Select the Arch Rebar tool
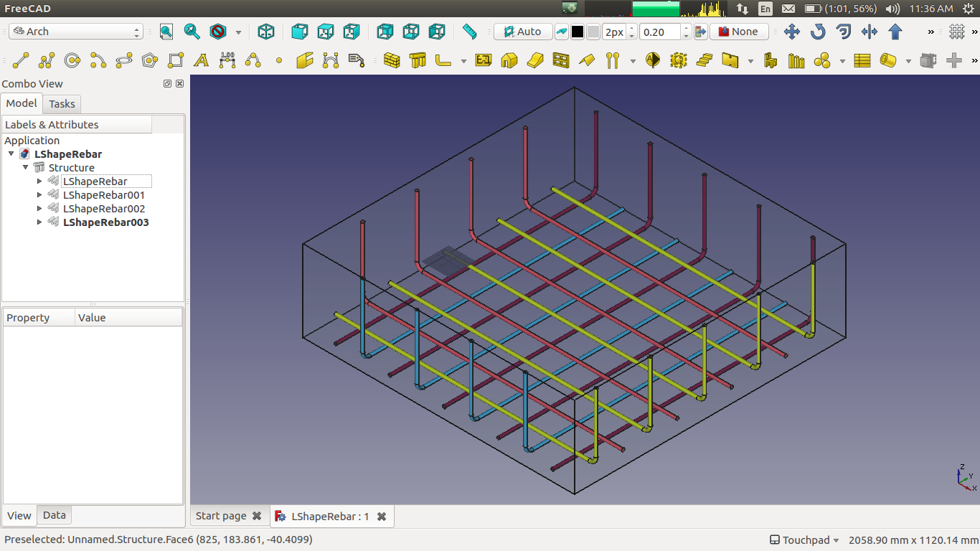The width and height of the screenshot is (980, 551). (x=443, y=60)
